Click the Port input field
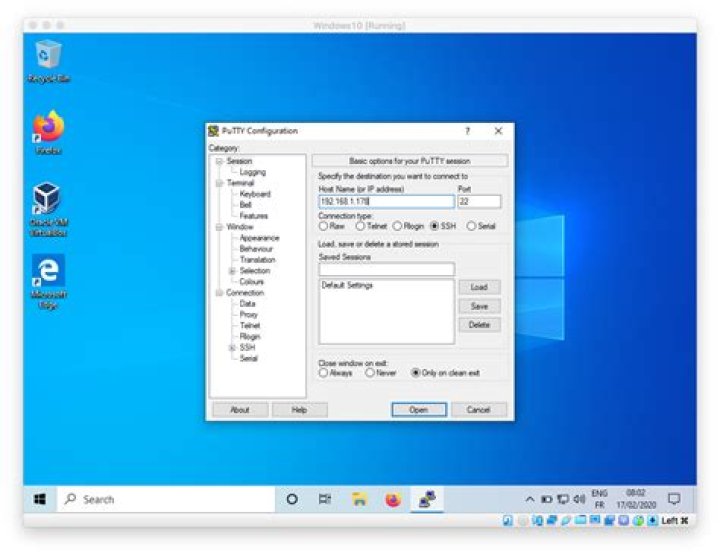This screenshot has width=720, height=556. coord(479,202)
